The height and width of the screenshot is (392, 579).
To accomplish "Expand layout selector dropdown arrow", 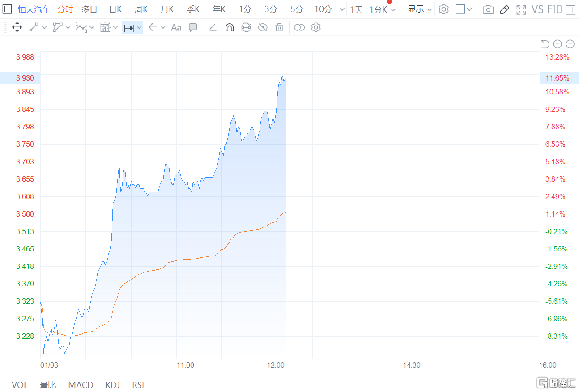I will (469, 9).
